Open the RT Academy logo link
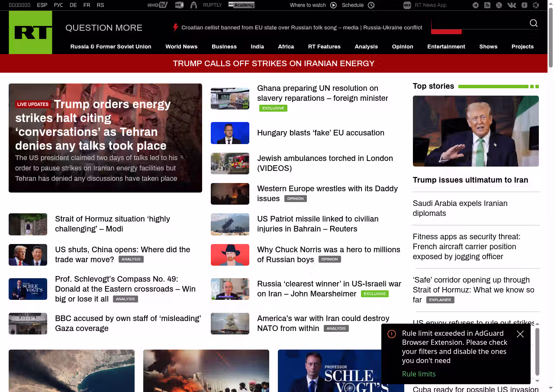This screenshot has height=392, width=554. pyautogui.click(x=241, y=5)
